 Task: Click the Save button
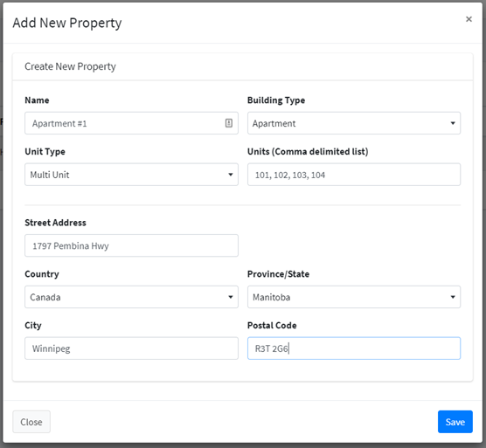click(455, 422)
